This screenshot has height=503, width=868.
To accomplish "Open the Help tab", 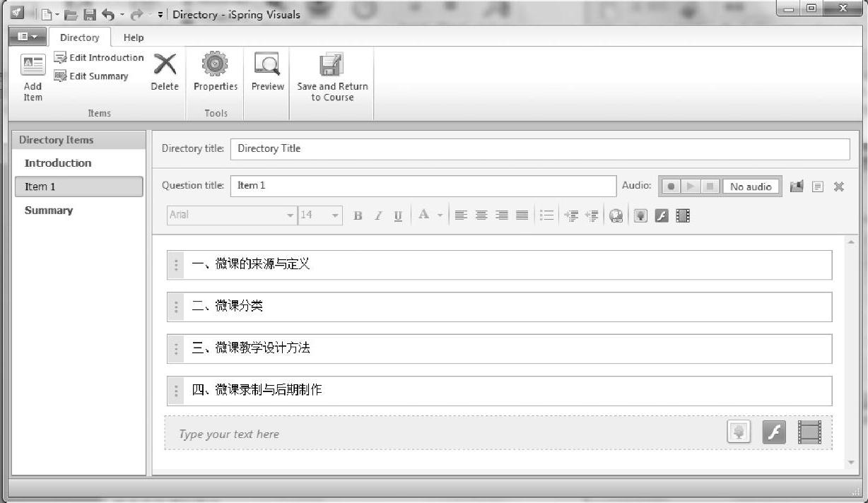I will 134,37.
